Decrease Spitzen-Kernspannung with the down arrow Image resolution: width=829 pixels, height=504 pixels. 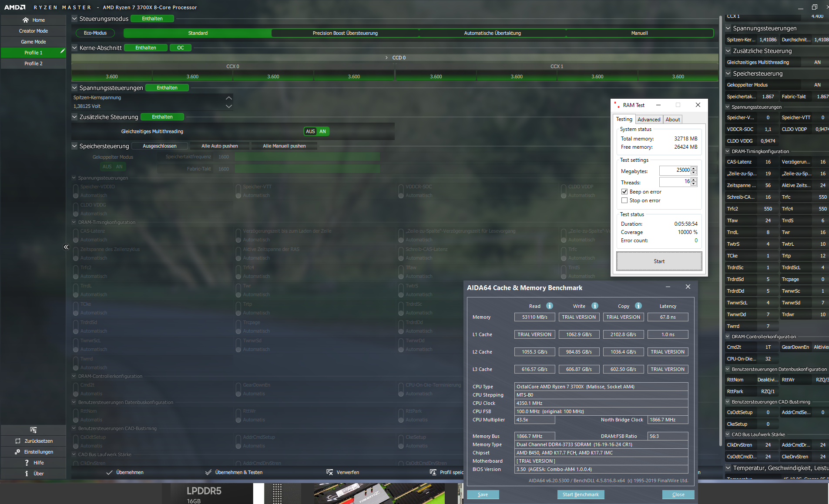[229, 106]
